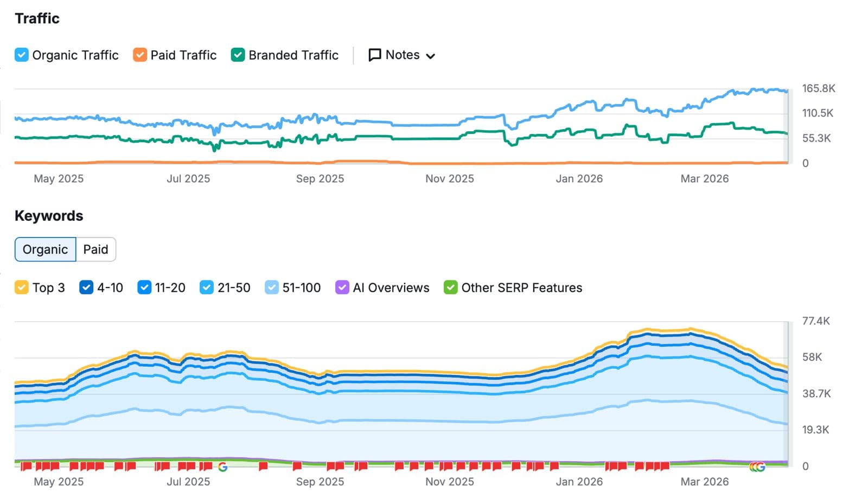Screen dimensions: 868x504
Task: Uncheck Other SERP Features checkbox
Action: coord(451,288)
